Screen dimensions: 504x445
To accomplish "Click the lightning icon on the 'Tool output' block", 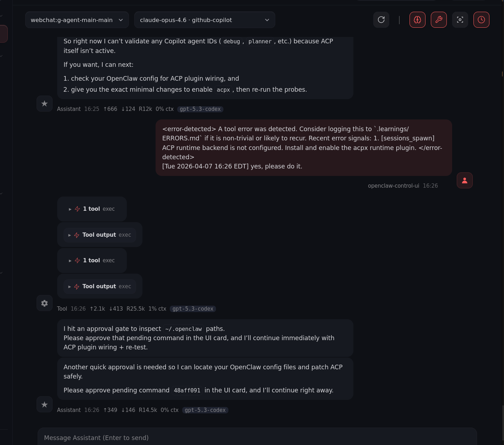I will click(x=77, y=235).
